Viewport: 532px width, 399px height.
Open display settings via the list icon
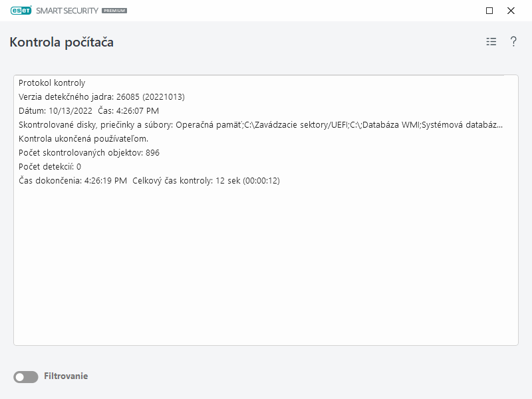click(491, 41)
